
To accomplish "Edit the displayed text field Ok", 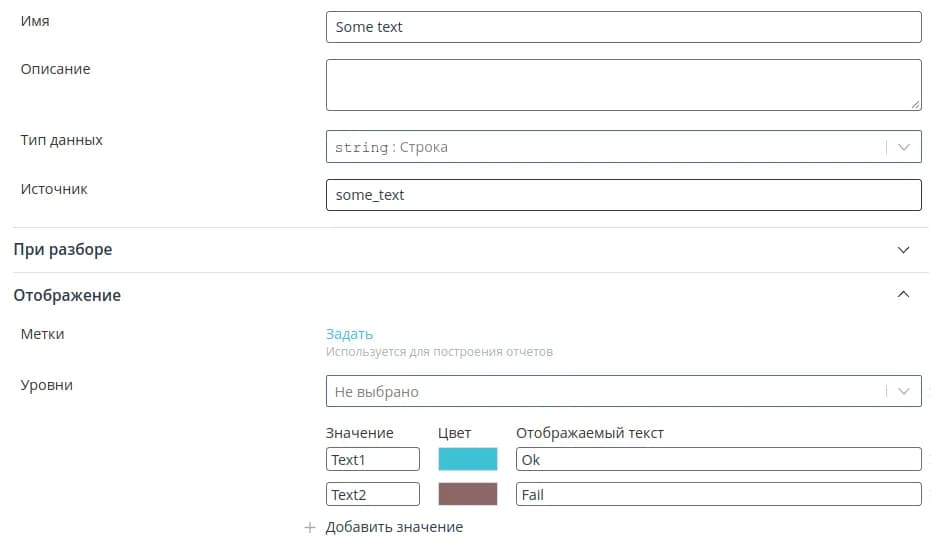I will pyautogui.click(x=718, y=459).
